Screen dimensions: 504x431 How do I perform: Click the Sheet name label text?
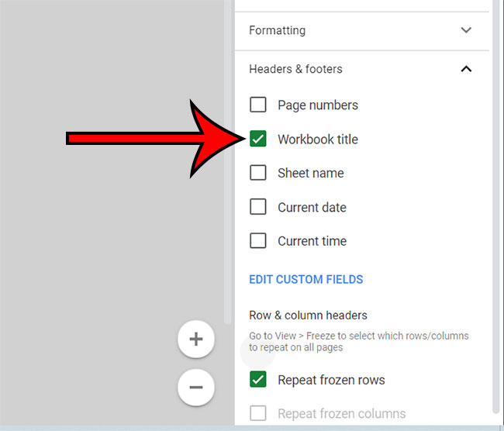click(310, 173)
